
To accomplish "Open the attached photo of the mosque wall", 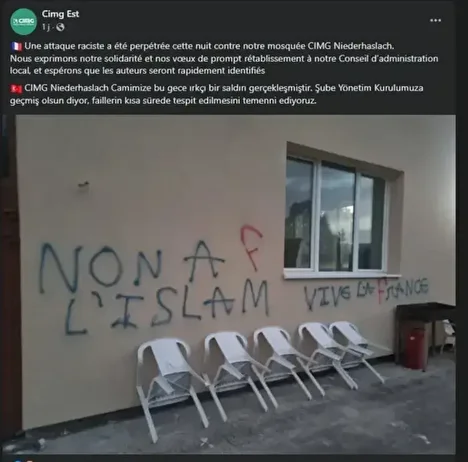I will 235,284.
